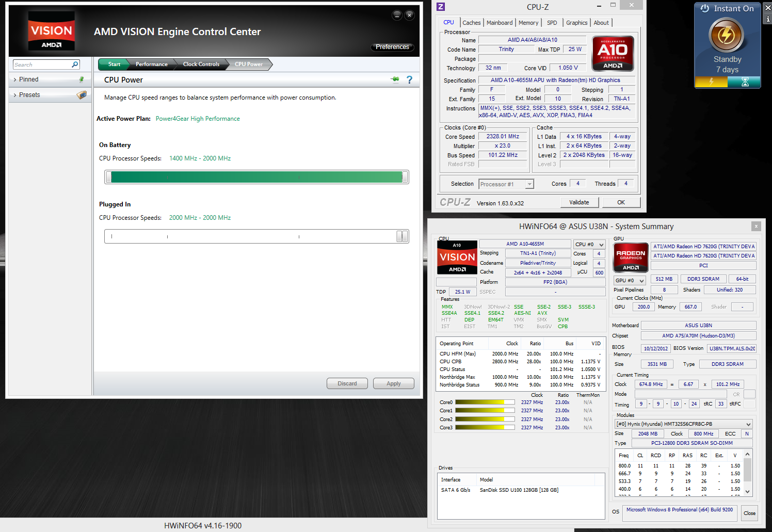Click the AMD VISION logo in Control Center header

51,31
